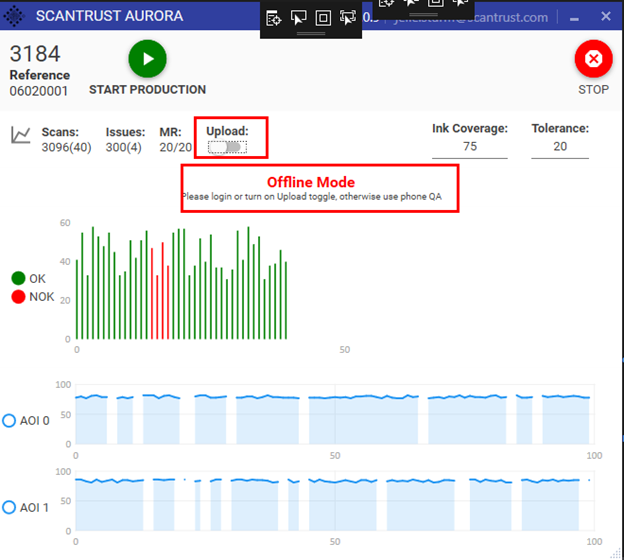Image resolution: width=625 pixels, height=560 pixels.
Task: Toggle the green OK legend marker
Action: pyautogui.click(x=18, y=278)
